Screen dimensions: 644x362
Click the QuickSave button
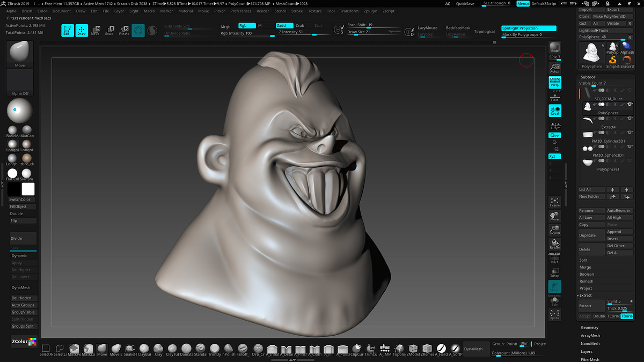pyautogui.click(x=465, y=3)
